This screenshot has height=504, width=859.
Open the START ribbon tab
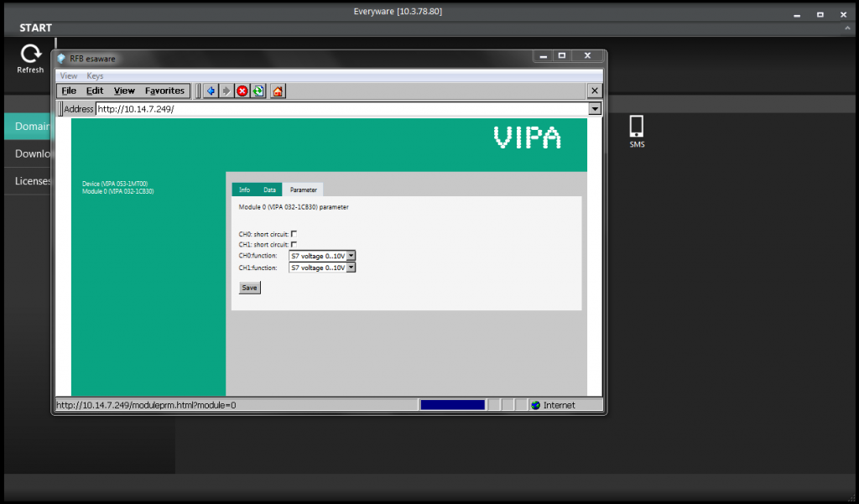35,28
